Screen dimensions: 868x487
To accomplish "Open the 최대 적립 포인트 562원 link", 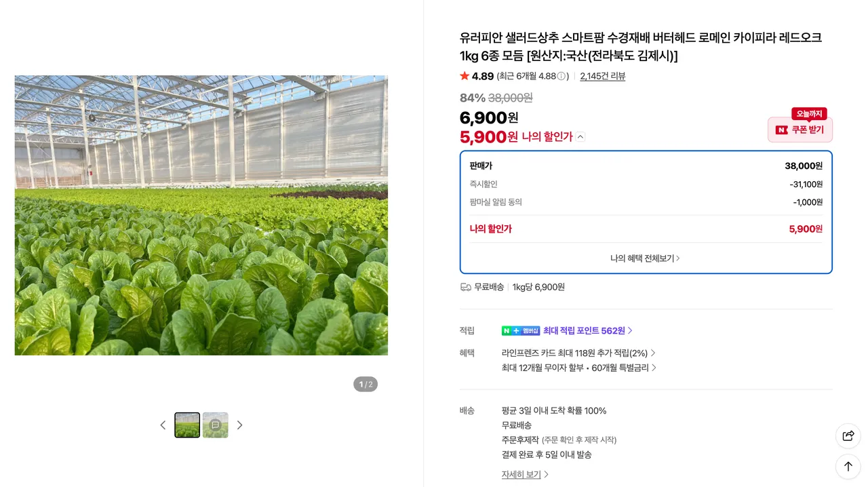I will coord(587,331).
